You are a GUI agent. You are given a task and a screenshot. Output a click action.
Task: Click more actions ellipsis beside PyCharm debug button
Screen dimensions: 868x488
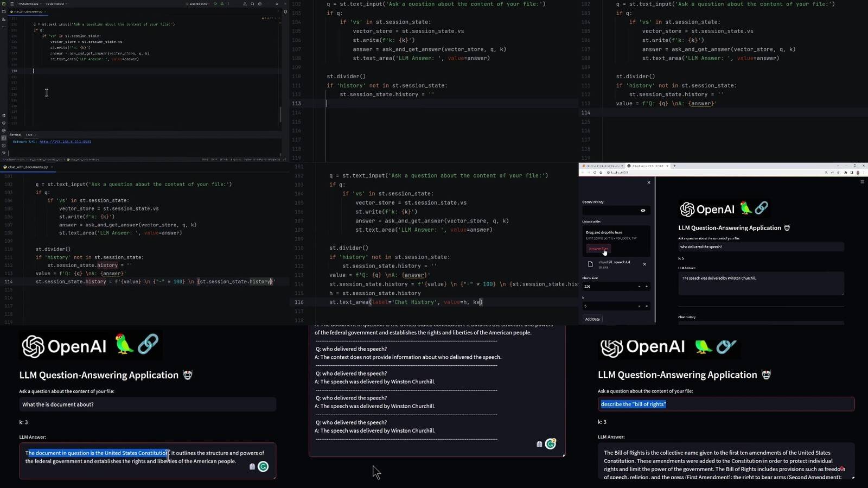coord(228,4)
